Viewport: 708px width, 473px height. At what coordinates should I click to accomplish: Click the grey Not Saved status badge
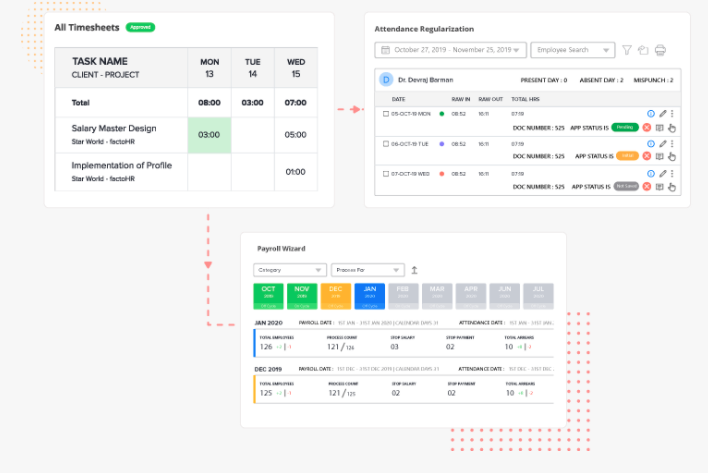[x=626, y=186]
